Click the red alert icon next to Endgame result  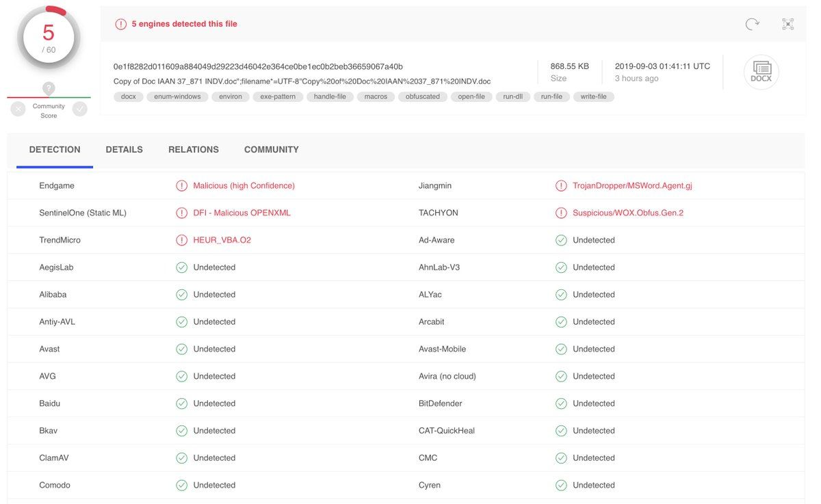(x=181, y=186)
